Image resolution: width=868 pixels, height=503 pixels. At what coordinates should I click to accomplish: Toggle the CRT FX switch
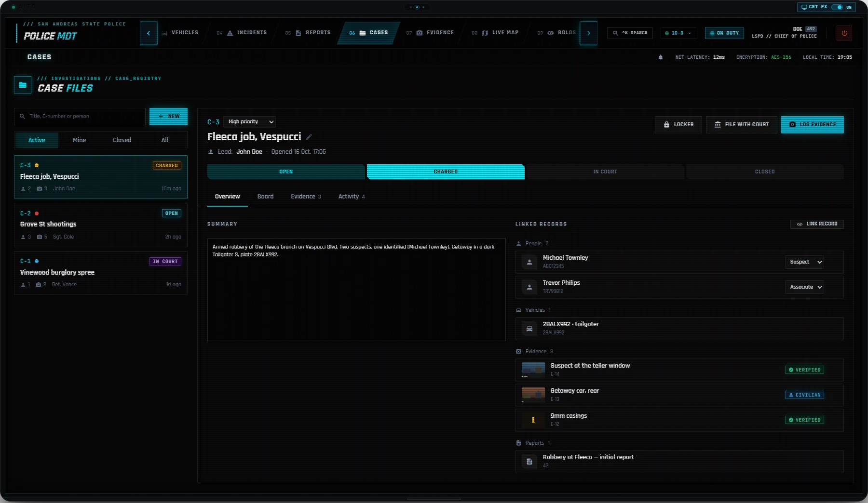(838, 7)
